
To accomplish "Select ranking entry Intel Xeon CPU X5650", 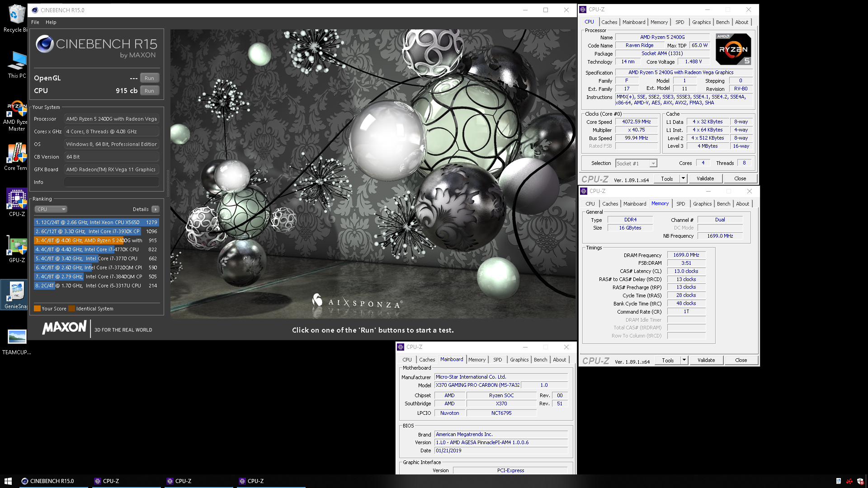I will (x=96, y=222).
